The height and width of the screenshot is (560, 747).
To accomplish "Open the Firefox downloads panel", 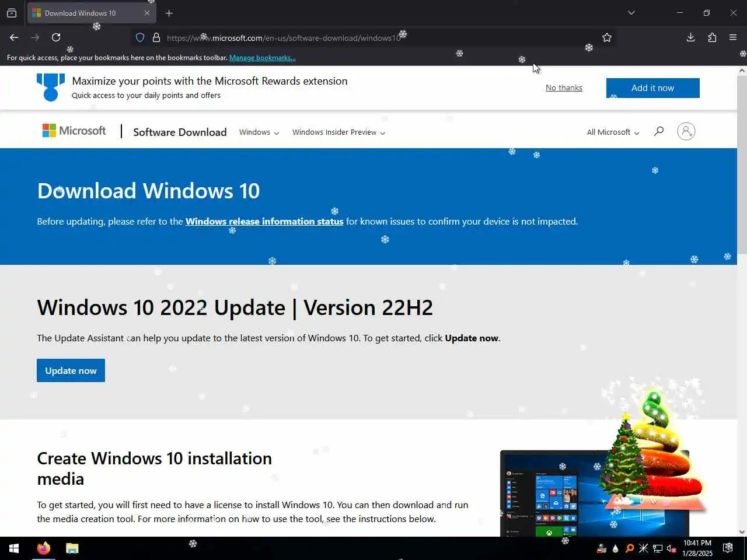I will pyautogui.click(x=690, y=37).
